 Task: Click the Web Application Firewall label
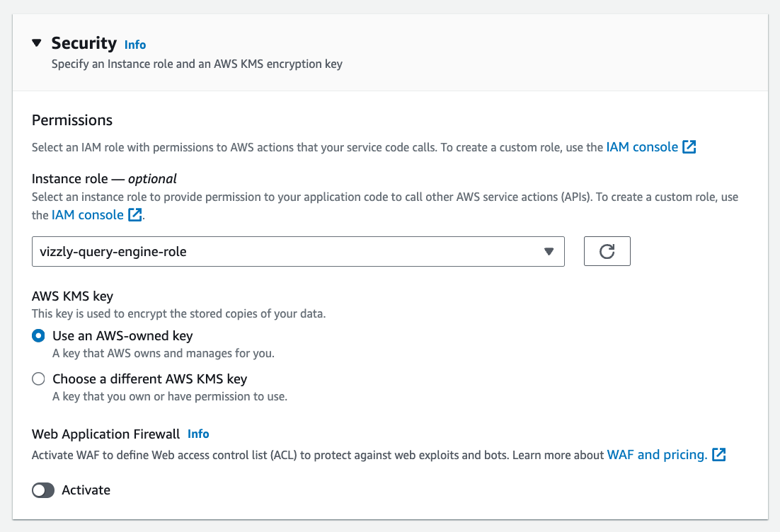click(x=105, y=434)
